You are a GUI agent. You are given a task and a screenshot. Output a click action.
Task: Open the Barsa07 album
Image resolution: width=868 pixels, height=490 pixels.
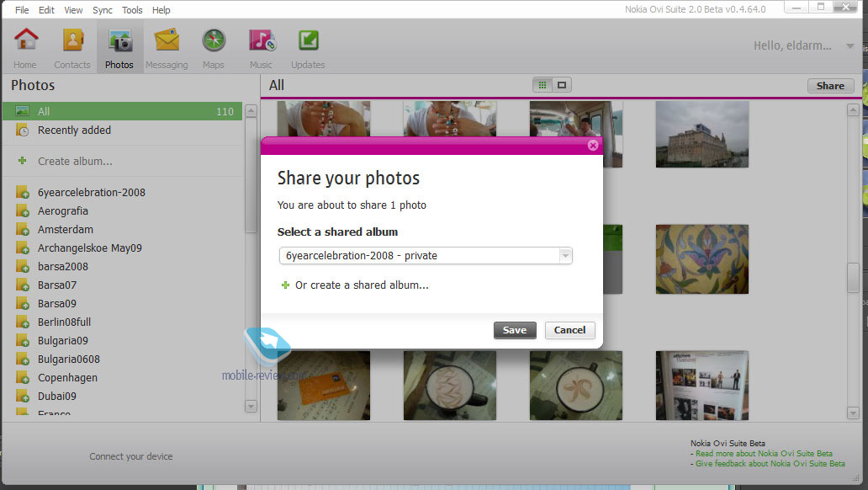point(57,285)
